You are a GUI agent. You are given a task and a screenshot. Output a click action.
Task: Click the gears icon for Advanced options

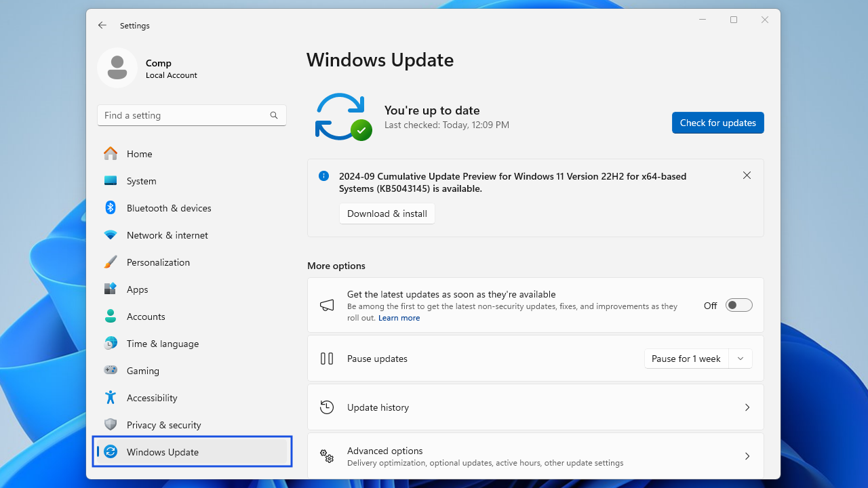point(327,456)
